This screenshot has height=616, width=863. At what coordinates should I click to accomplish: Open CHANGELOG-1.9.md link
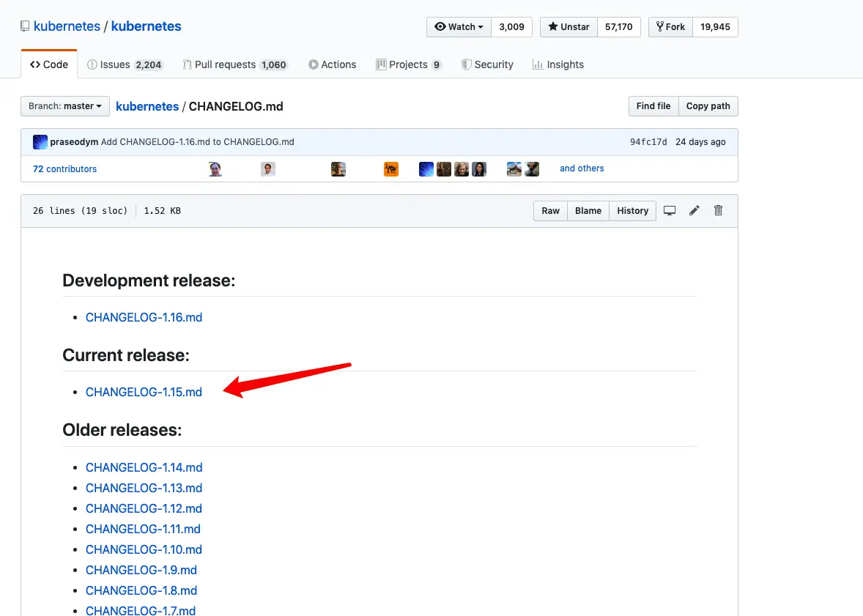[x=141, y=570]
